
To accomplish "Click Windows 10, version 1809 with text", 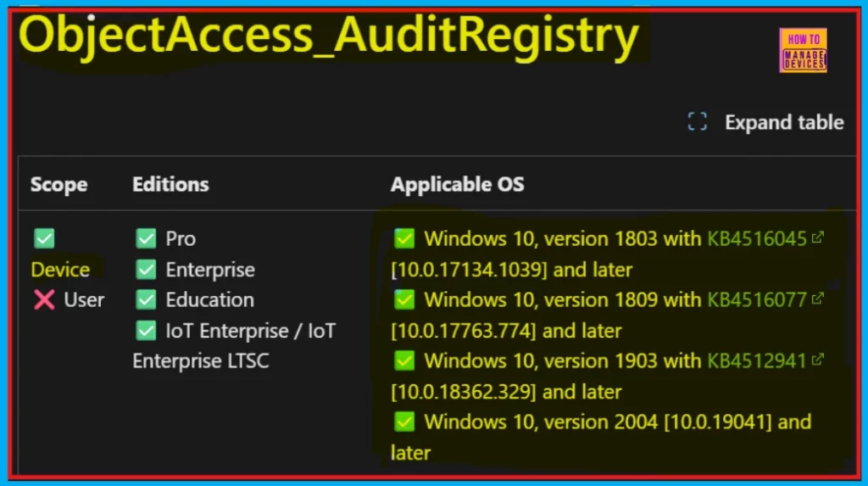I will (563, 299).
